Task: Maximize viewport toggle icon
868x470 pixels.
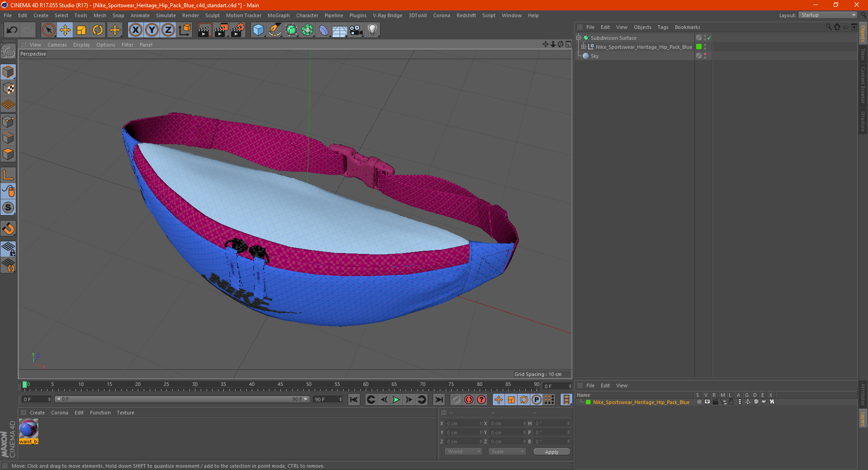Action: click(568, 44)
